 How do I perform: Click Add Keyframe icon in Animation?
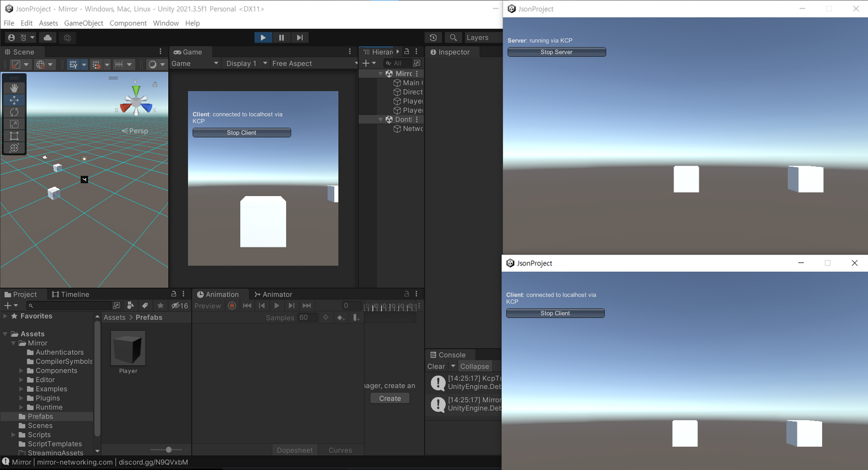click(341, 318)
